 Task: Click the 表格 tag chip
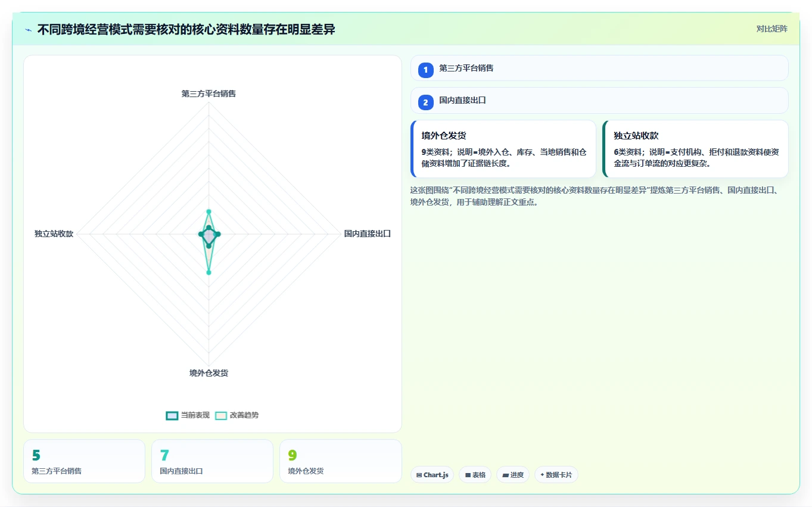tap(475, 475)
